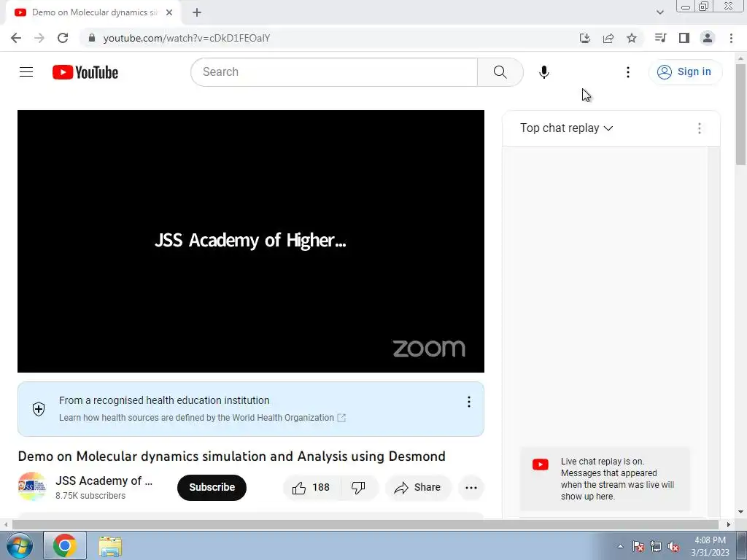Open more actions ellipsis beside Share
The height and width of the screenshot is (560, 747).
(471, 487)
